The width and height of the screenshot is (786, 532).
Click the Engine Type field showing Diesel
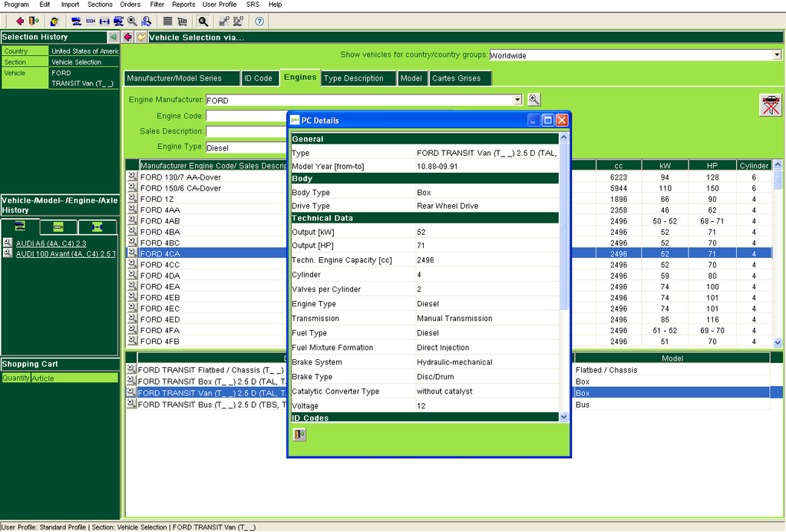point(246,147)
